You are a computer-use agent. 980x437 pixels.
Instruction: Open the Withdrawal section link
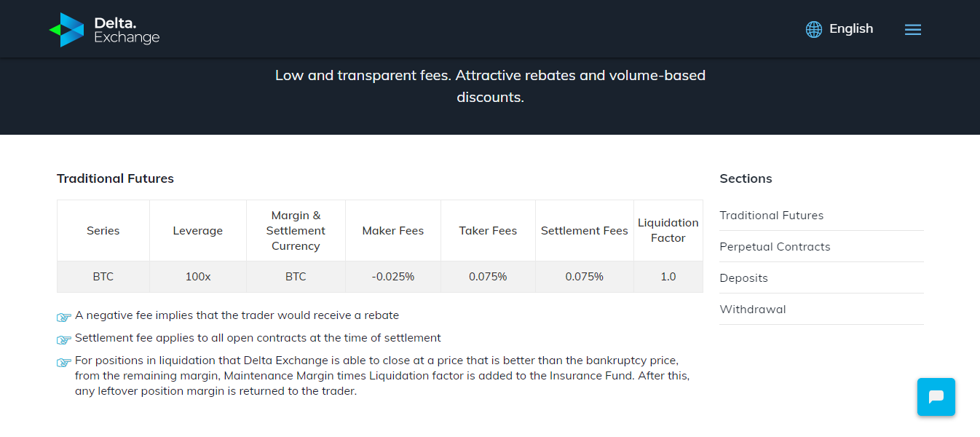point(752,310)
